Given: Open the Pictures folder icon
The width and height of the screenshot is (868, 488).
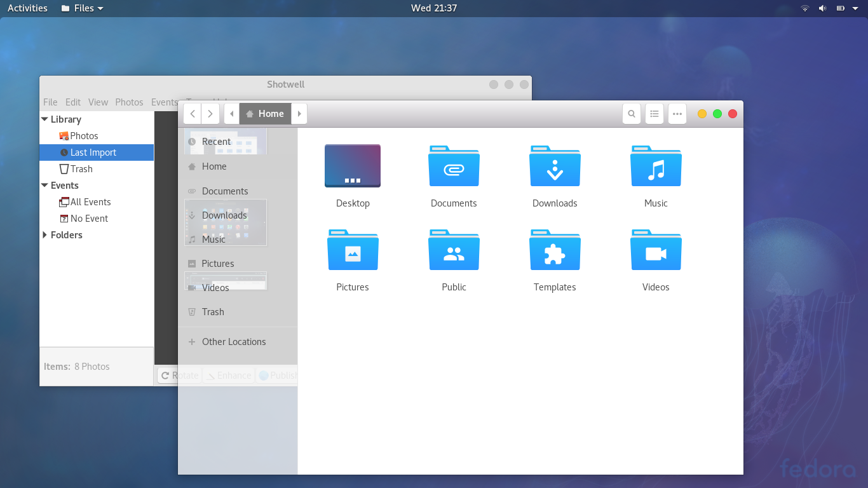Looking at the screenshot, I should [353, 250].
